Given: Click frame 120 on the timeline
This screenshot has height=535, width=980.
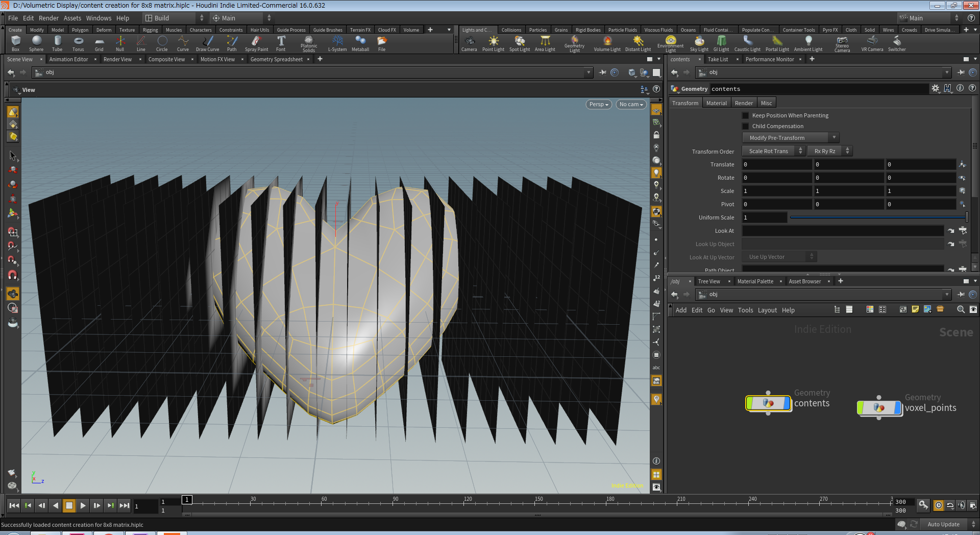Looking at the screenshot, I should pos(468,503).
